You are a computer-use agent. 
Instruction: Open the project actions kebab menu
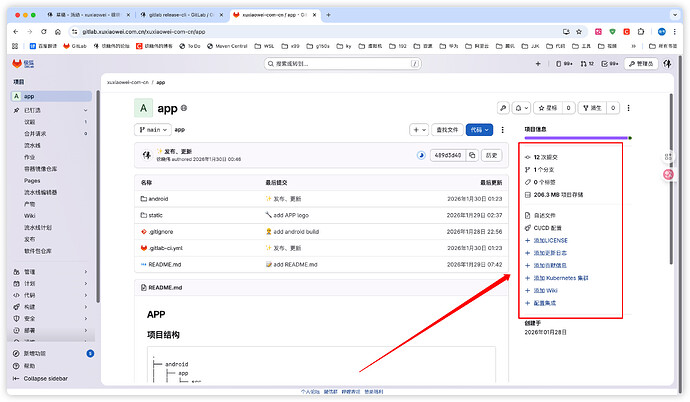[x=627, y=108]
